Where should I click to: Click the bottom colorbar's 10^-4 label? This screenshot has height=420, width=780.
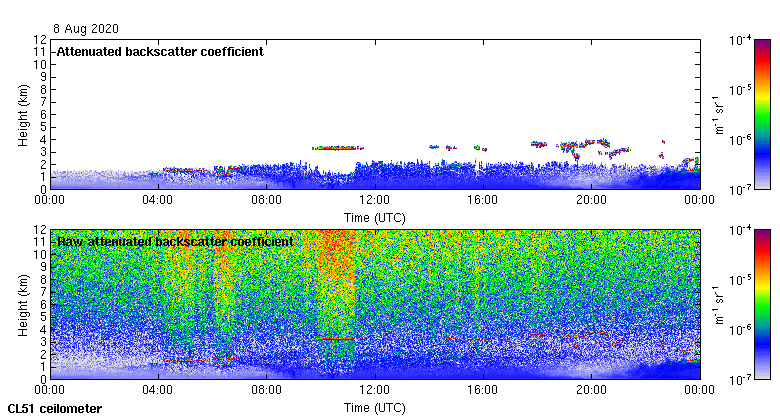pyautogui.click(x=740, y=230)
